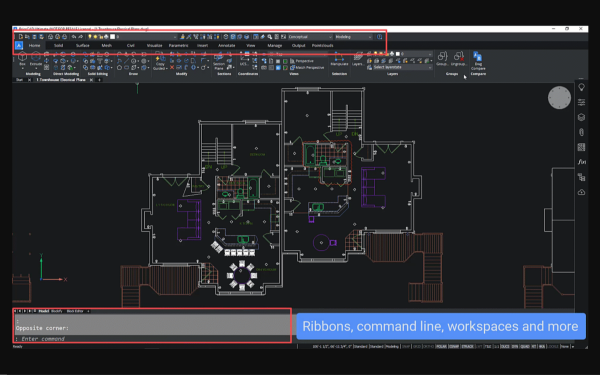Screen dimensions: 600x375
Task: Launch the Dwg Compare tool
Action: click(x=478, y=61)
